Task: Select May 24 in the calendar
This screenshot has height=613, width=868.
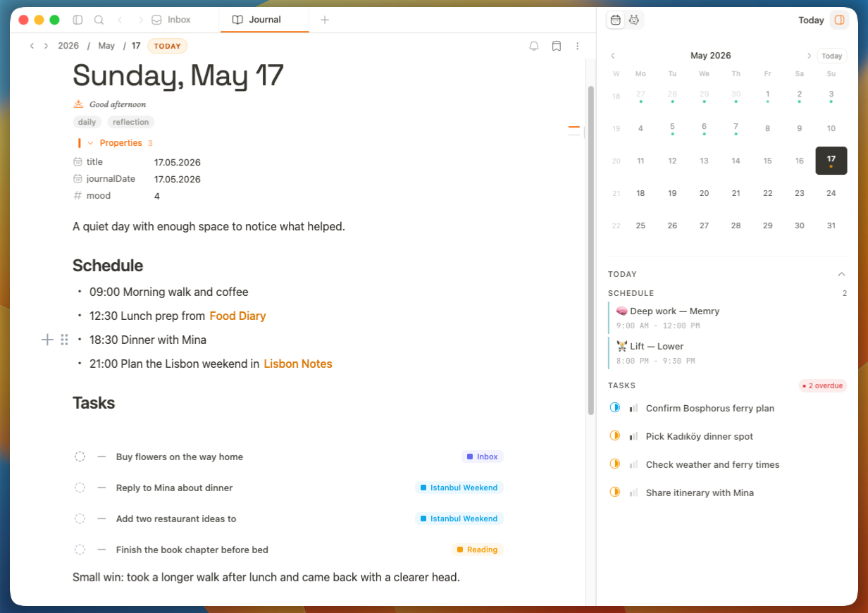Action: (831, 193)
